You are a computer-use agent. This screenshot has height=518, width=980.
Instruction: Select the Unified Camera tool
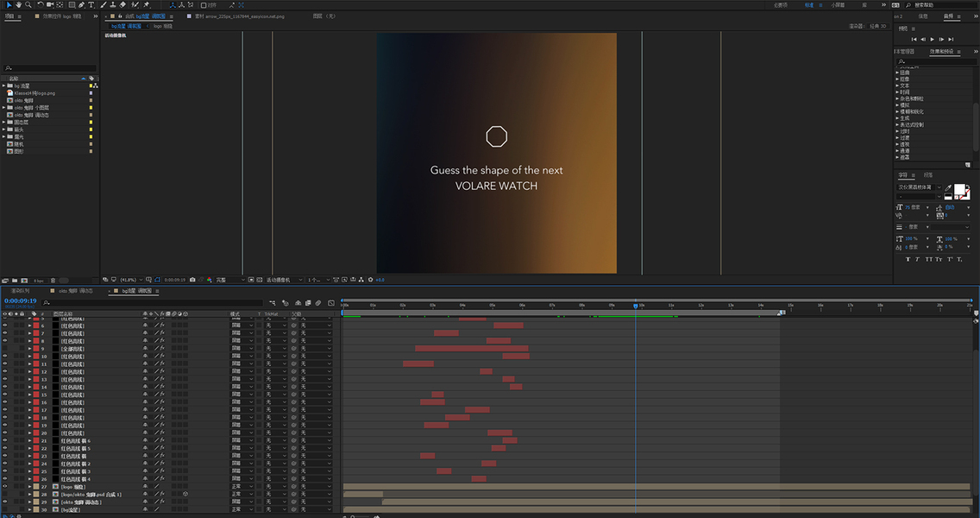[x=50, y=5]
